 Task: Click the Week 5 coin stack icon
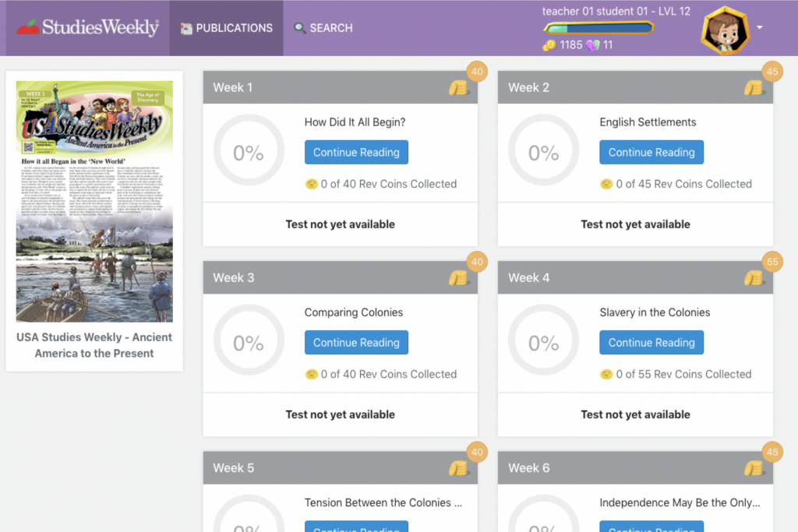pos(458,468)
